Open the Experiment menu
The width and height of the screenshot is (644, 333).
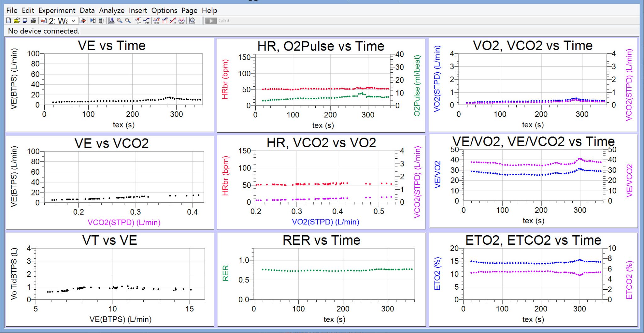[57, 10]
